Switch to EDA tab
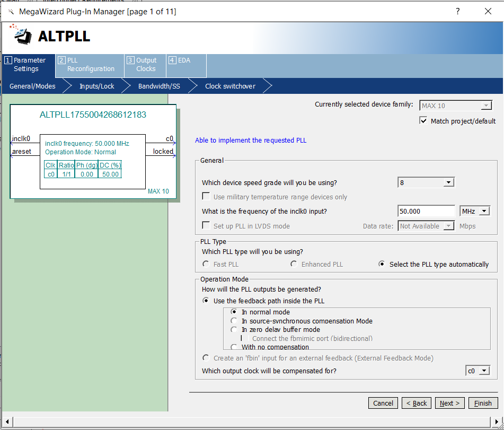This screenshot has width=504, height=430. tap(186, 65)
